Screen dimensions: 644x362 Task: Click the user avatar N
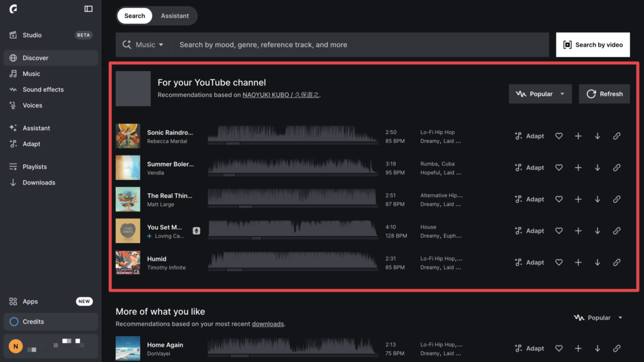pos(16,346)
